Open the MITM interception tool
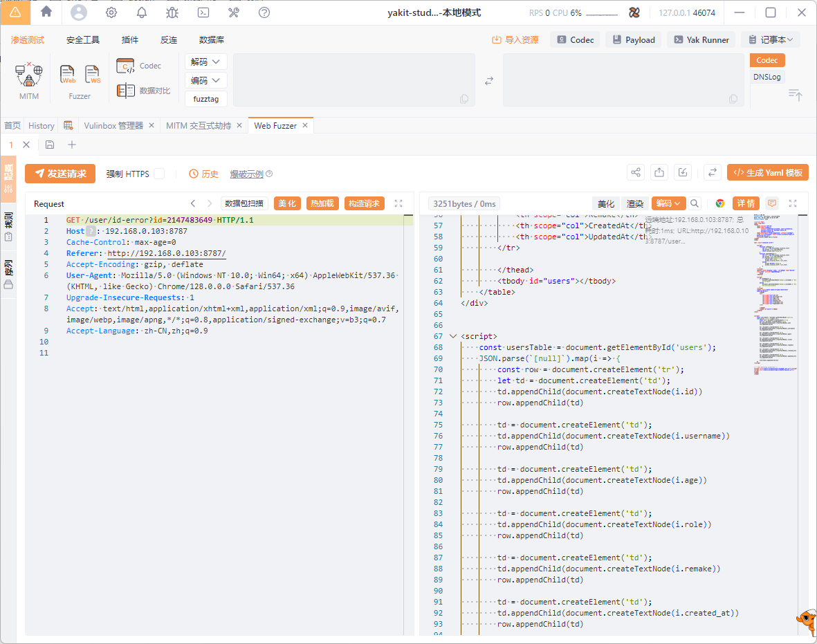 click(29, 75)
